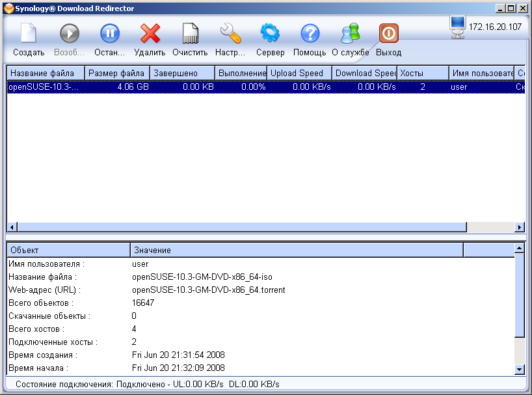Click the openSUSE-10.3-GM-DVD-x86_64-iso file name value
This screenshot has width=532, height=395.
202,277
